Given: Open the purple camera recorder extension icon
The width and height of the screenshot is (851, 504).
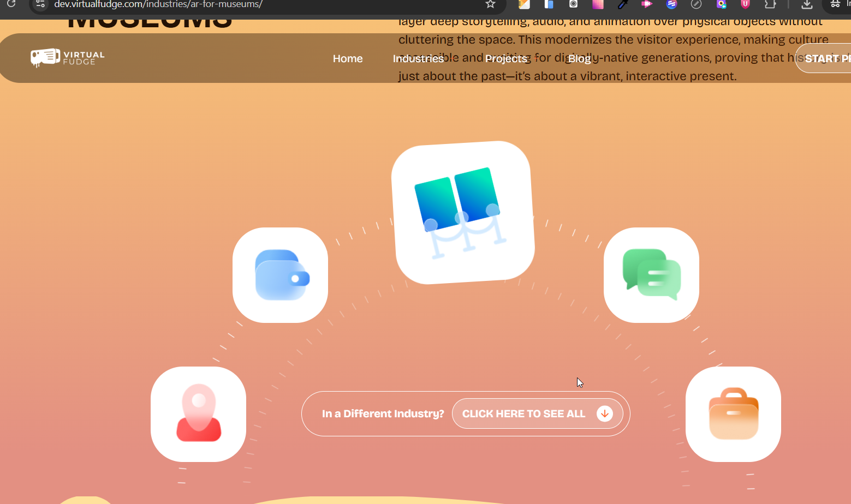Looking at the screenshot, I should tap(721, 4).
